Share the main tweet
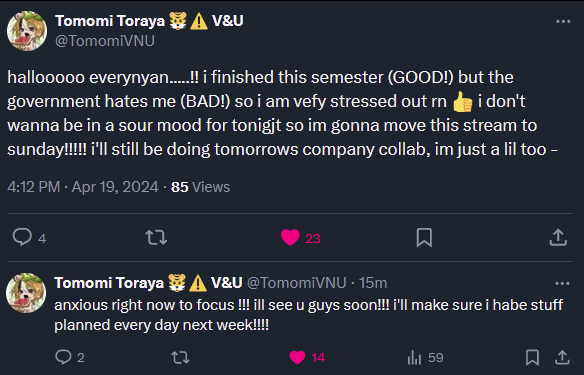This screenshot has height=375, width=584. click(558, 237)
